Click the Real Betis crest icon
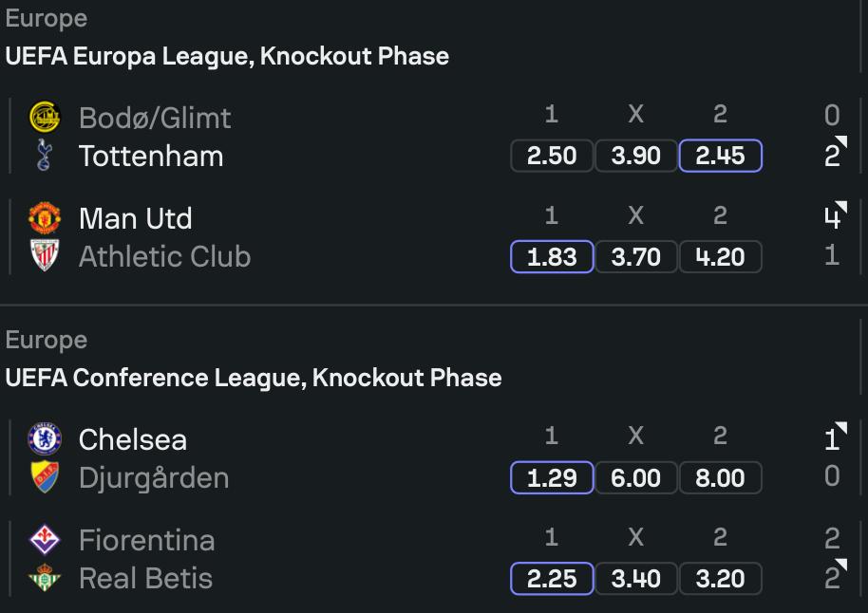 coord(45,577)
